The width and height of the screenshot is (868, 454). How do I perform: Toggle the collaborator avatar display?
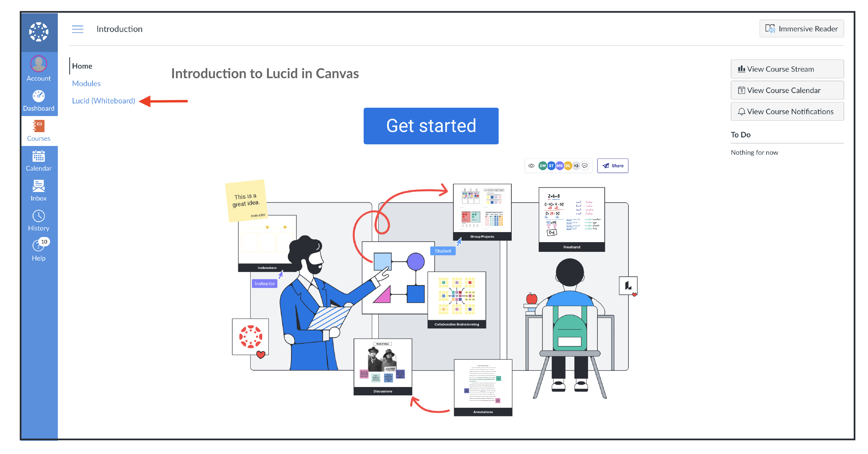(531, 166)
